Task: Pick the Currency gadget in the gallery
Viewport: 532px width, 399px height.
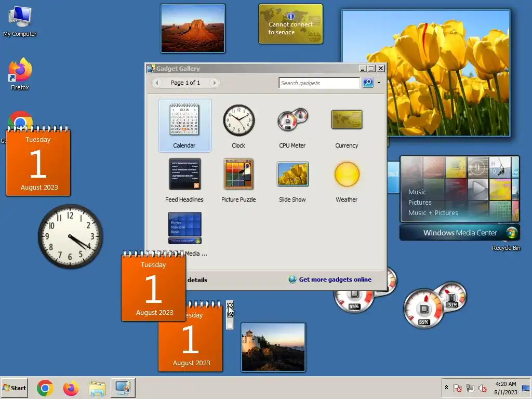Action: [x=347, y=126]
